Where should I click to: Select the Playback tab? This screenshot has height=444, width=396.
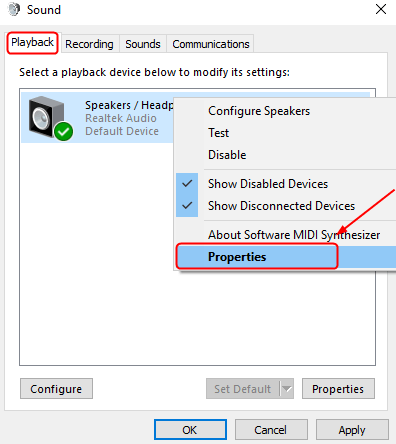click(x=32, y=42)
